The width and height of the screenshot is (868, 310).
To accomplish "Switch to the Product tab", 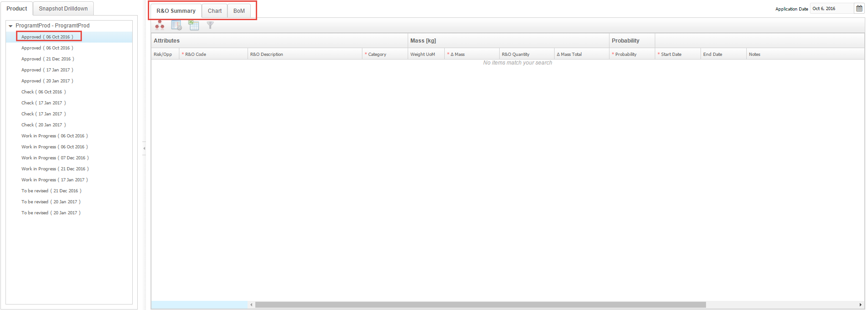I will (x=17, y=9).
